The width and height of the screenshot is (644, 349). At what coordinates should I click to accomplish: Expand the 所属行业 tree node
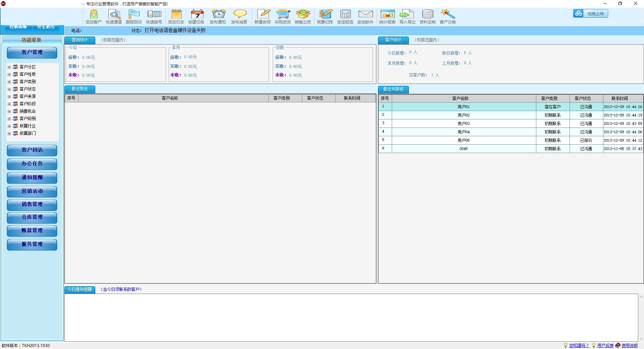coord(9,126)
